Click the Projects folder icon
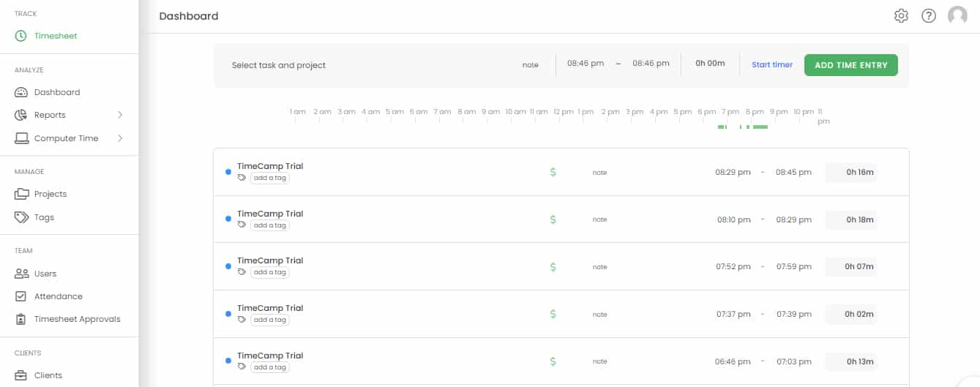 coord(21,194)
